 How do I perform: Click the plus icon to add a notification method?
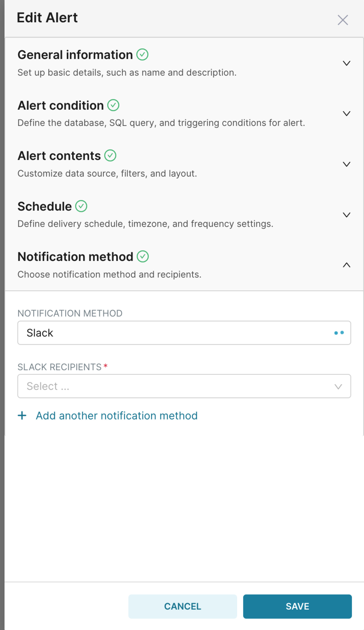click(x=22, y=416)
